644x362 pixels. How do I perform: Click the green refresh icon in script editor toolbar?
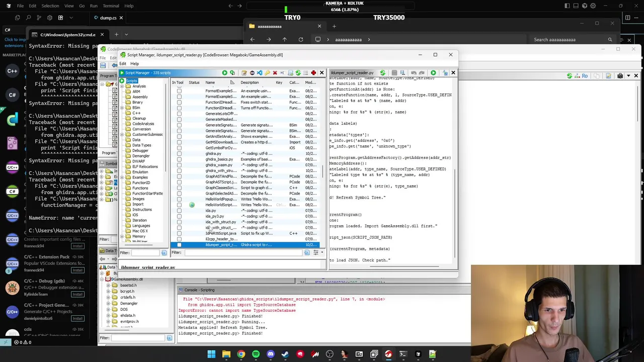click(x=382, y=73)
